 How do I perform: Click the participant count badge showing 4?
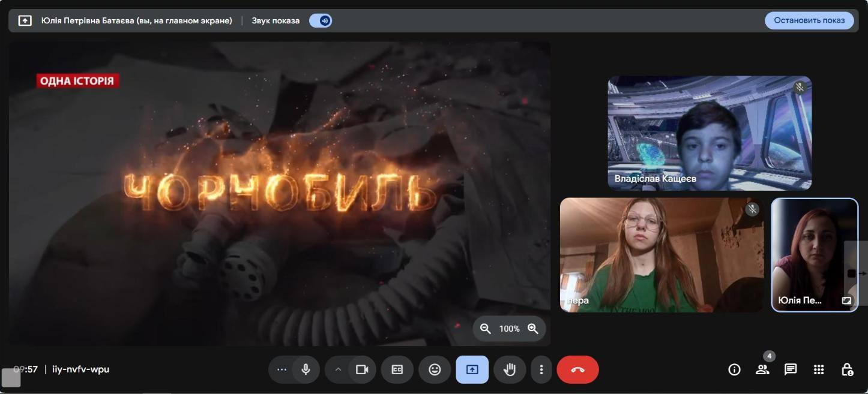coord(769,356)
